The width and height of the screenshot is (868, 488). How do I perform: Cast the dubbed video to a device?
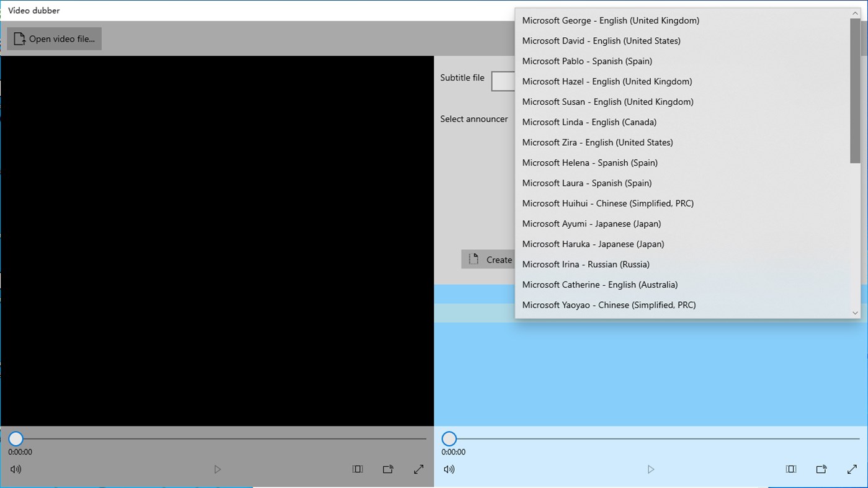821,469
